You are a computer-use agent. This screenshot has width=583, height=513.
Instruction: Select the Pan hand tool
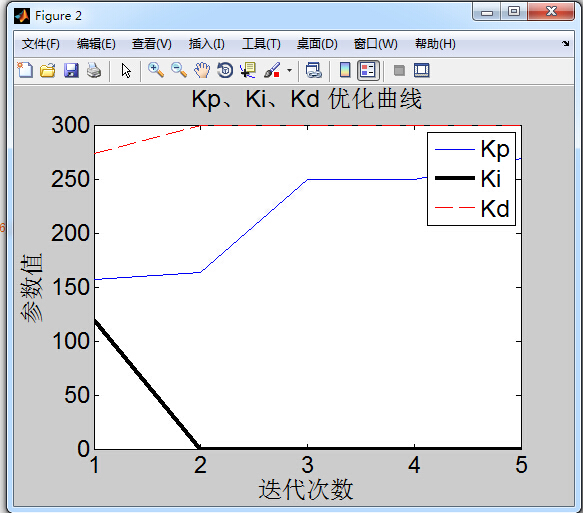(x=202, y=70)
